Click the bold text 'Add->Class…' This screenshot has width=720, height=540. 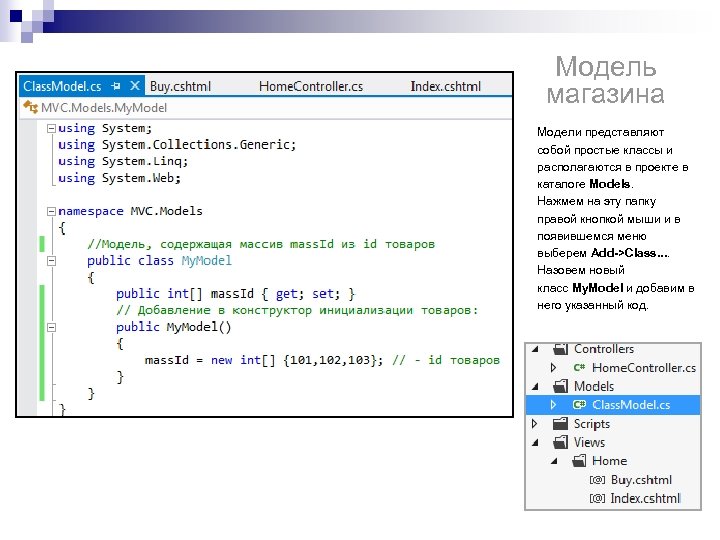pyautogui.click(x=629, y=253)
